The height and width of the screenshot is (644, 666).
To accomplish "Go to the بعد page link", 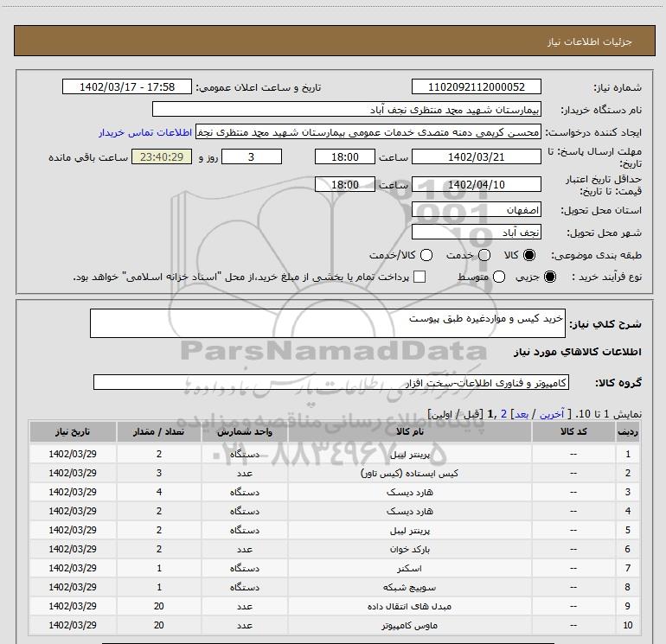I will 522,414.
